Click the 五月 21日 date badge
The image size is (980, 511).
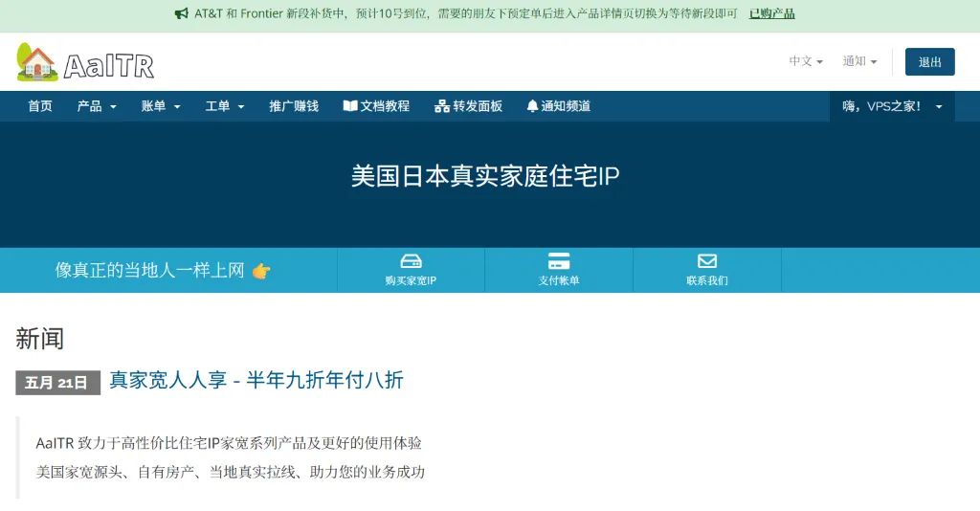(x=57, y=383)
